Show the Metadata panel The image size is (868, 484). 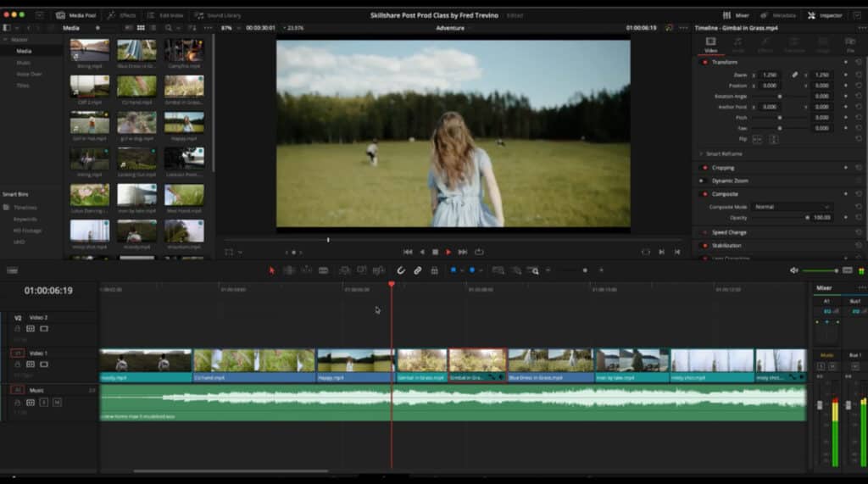point(778,15)
